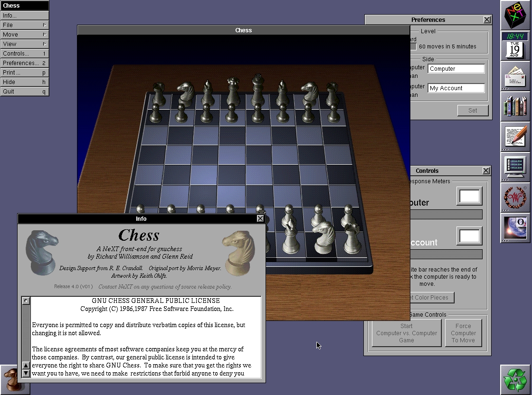Choose Print... in the Chess menu
Image resolution: width=532 pixels, height=395 pixels.
pos(24,73)
